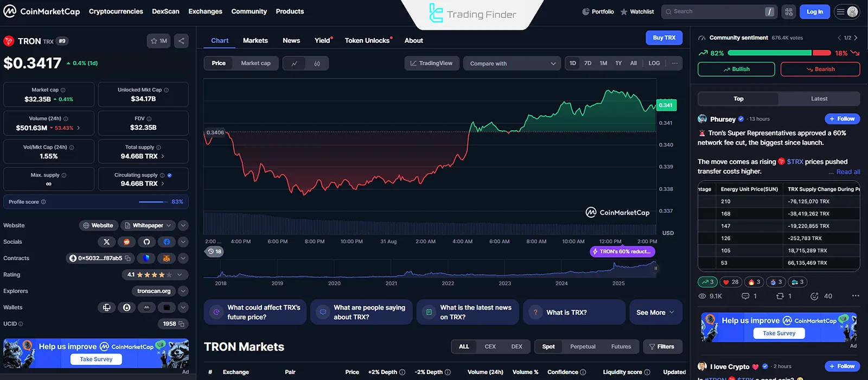
Task: Add TRX to watchlist via star button
Action: 158,41
